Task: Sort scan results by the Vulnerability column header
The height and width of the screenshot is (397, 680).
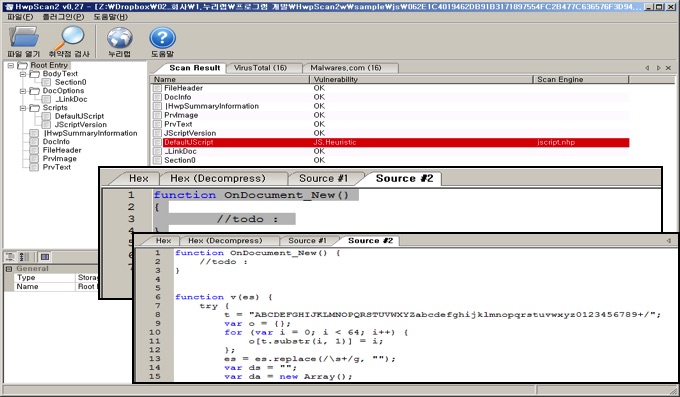Action: pos(422,79)
